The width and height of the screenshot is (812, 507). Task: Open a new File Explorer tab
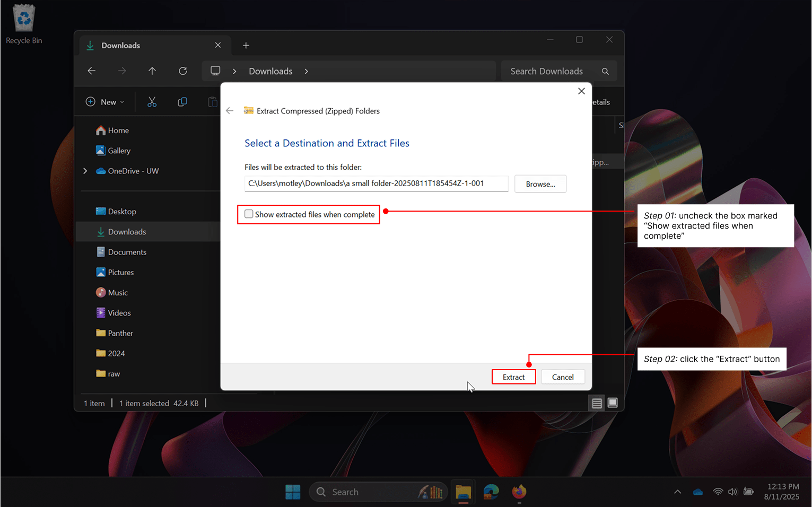[246, 45]
